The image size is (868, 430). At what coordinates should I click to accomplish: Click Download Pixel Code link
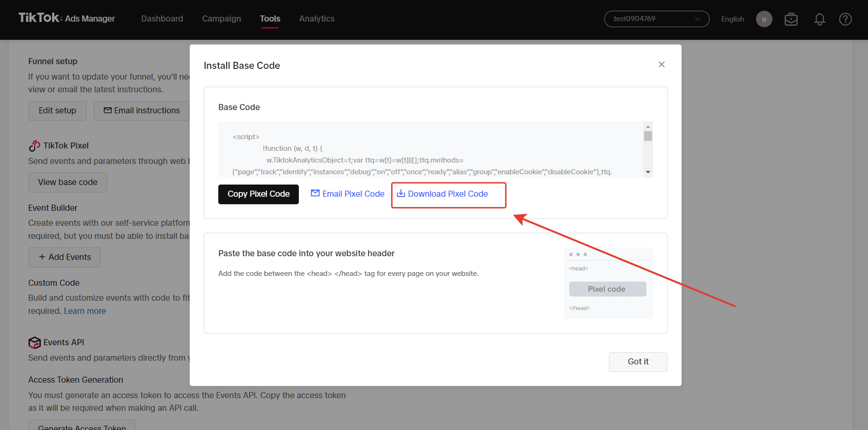[443, 194]
